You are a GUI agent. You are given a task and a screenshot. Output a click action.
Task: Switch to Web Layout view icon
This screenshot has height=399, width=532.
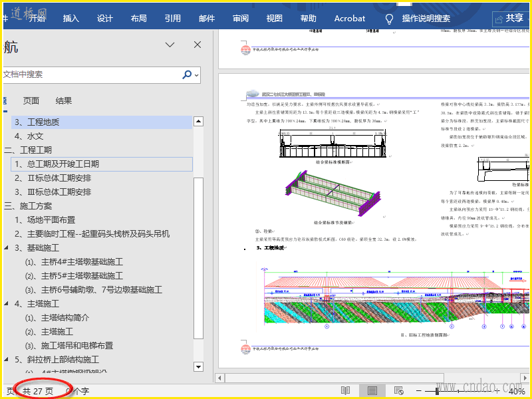(x=398, y=391)
